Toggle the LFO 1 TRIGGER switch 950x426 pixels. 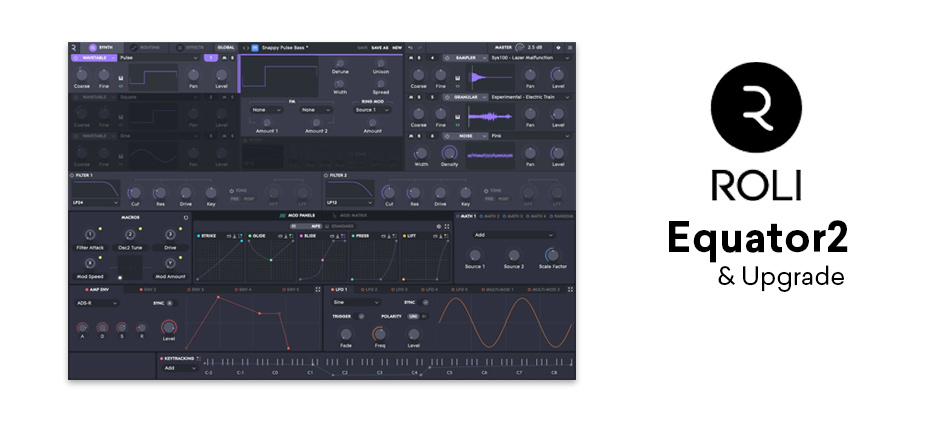[x=361, y=316]
